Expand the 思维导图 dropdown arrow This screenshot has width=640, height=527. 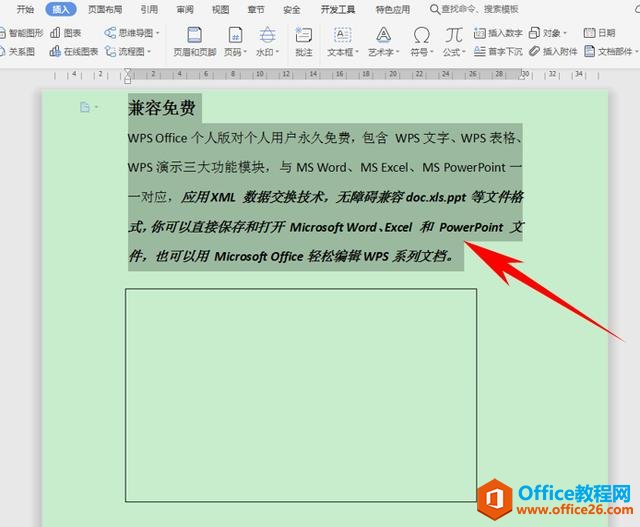tap(158, 33)
